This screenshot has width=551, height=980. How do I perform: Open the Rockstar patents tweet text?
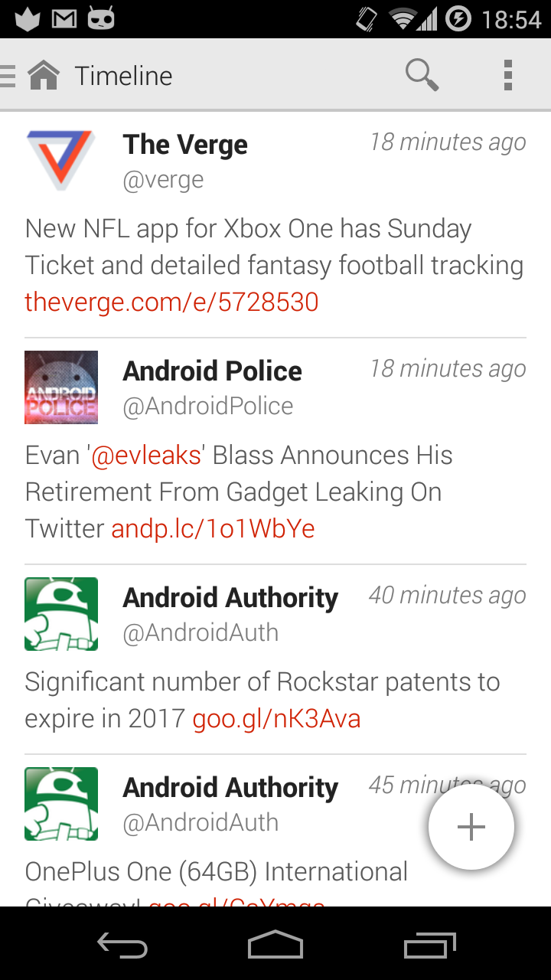point(262,681)
